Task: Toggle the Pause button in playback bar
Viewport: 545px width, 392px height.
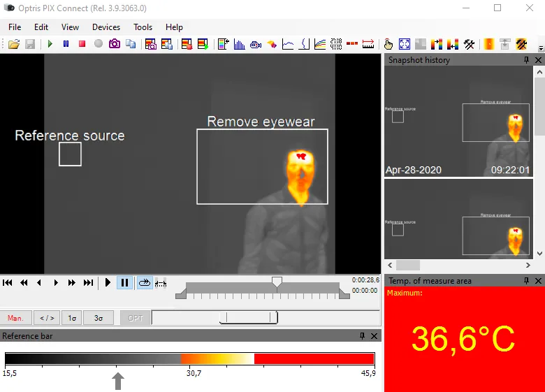Action: pos(125,282)
